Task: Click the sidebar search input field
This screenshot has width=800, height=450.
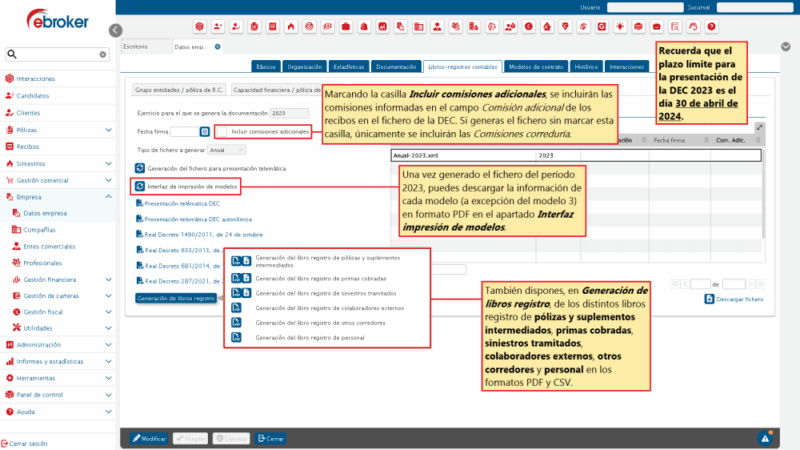Action: [x=57, y=54]
